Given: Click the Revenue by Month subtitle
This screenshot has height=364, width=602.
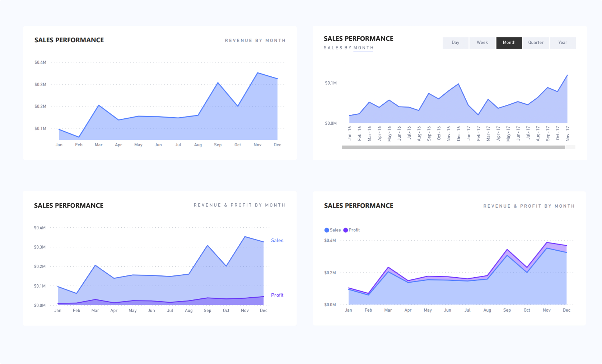Looking at the screenshot, I should click(255, 41).
